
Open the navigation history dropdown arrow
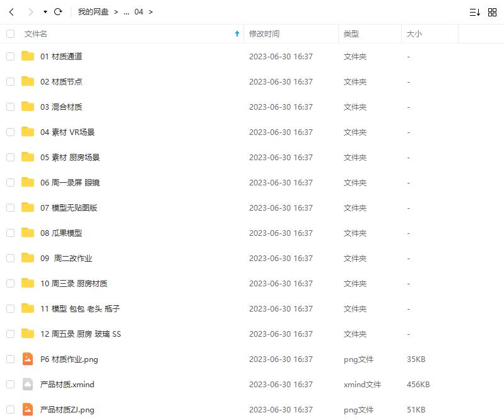45,12
